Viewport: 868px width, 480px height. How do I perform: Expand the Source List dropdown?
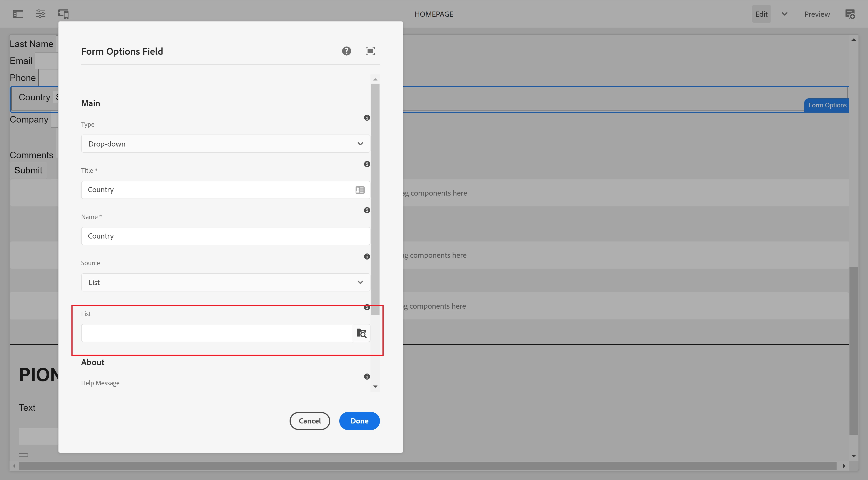pos(225,282)
